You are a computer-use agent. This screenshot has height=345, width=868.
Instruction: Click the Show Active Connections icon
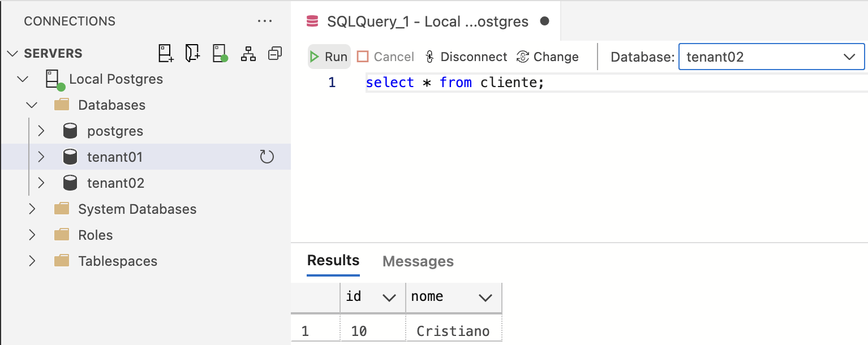pos(220,54)
